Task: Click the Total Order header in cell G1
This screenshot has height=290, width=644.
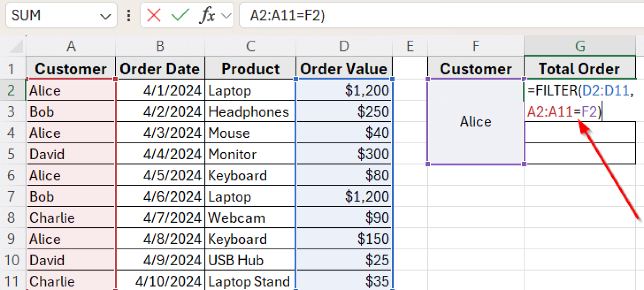Action: 580,68
